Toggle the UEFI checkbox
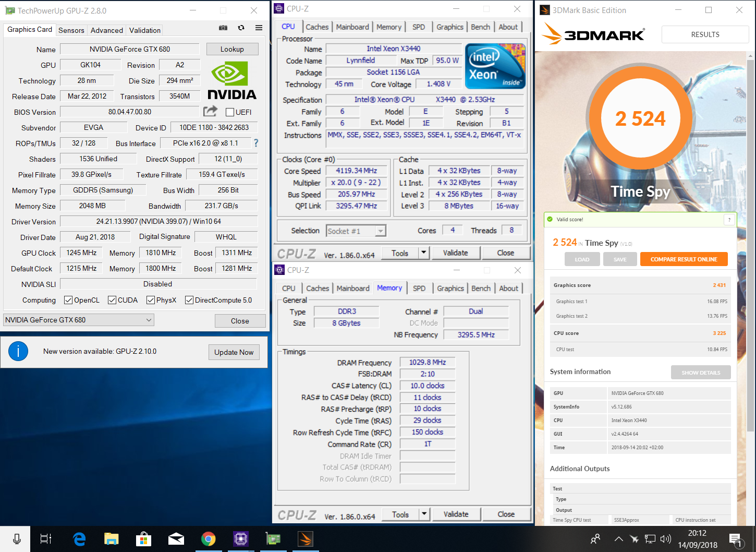This screenshot has height=552, width=756. coord(229,112)
